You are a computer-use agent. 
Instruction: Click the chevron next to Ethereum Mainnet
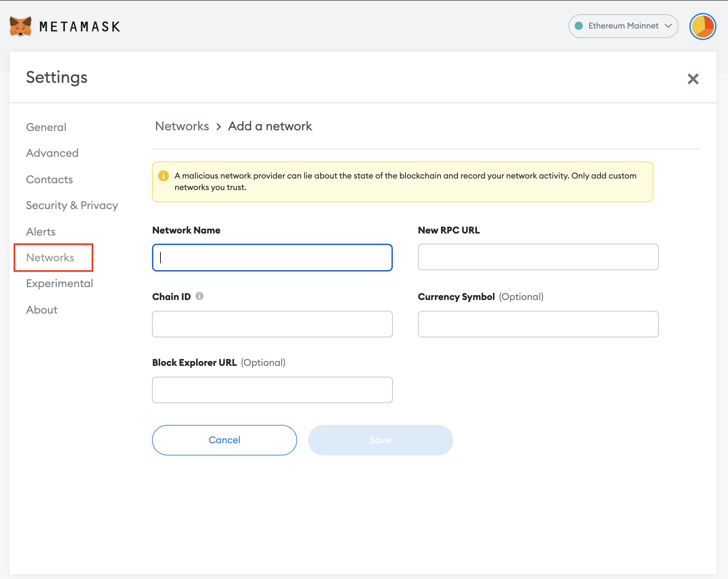668,26
